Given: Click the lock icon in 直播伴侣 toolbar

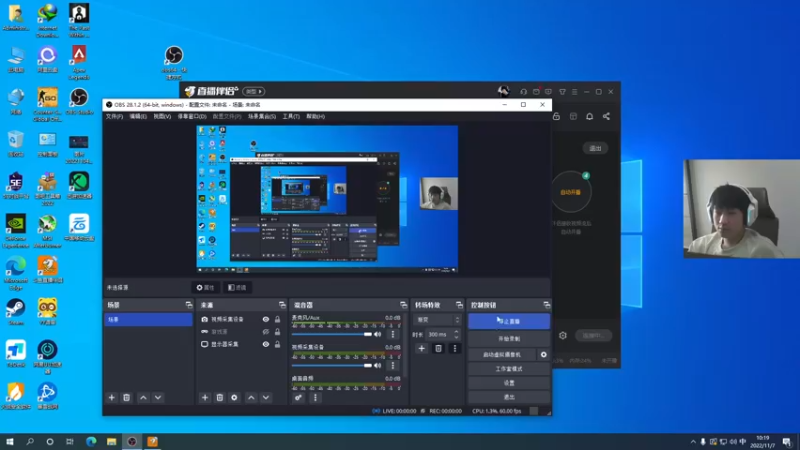Looking at the screenshot, I should coord(557,116).
